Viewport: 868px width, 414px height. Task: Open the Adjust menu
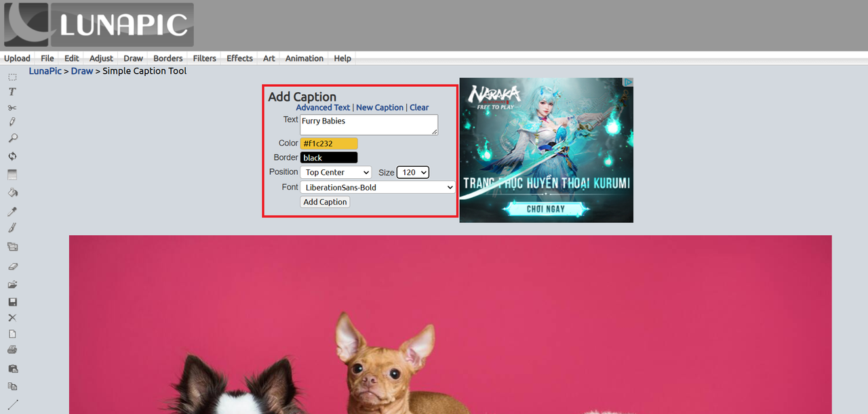click(102, 58)
